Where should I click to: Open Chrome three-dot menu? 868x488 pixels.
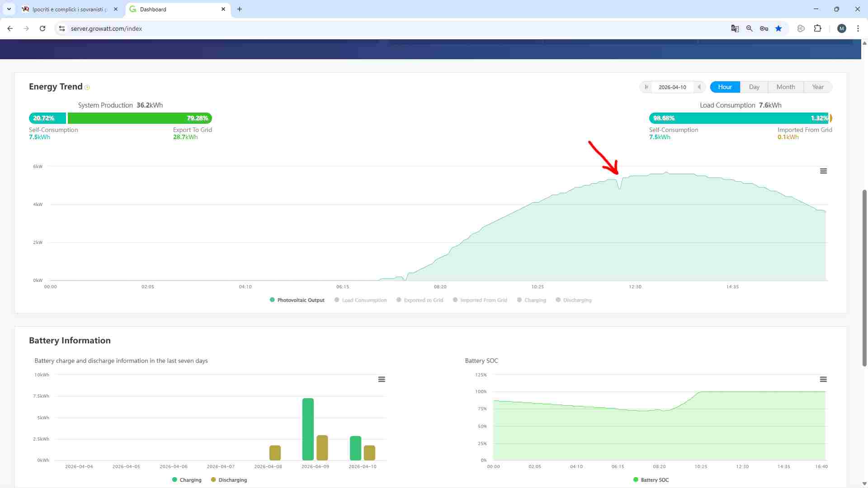pyautogui.click(x=858, y=28)
